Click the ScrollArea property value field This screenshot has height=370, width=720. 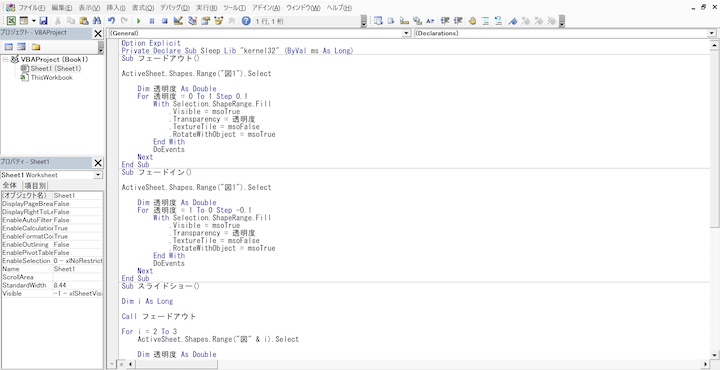78,277
